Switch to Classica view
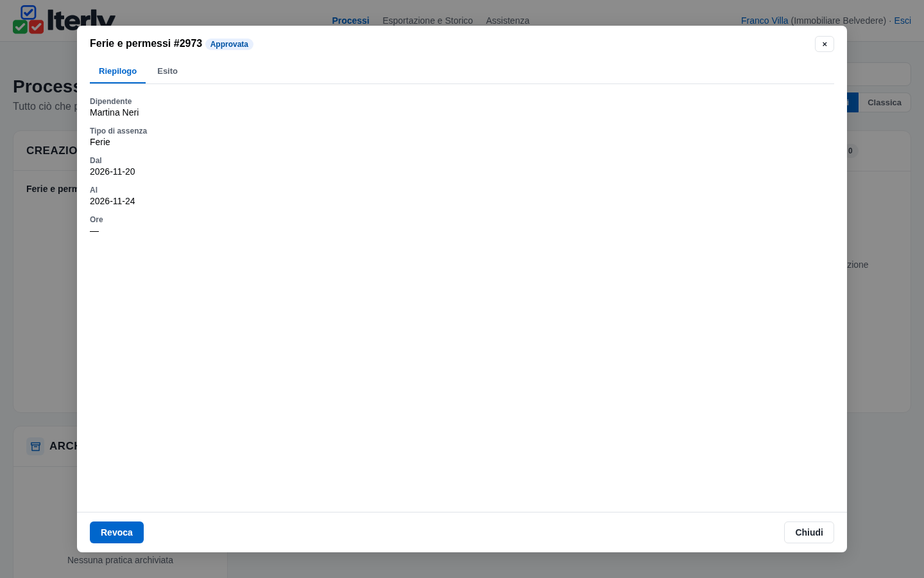The height and width of the screenshot is (578, 924). click(884, 103)
